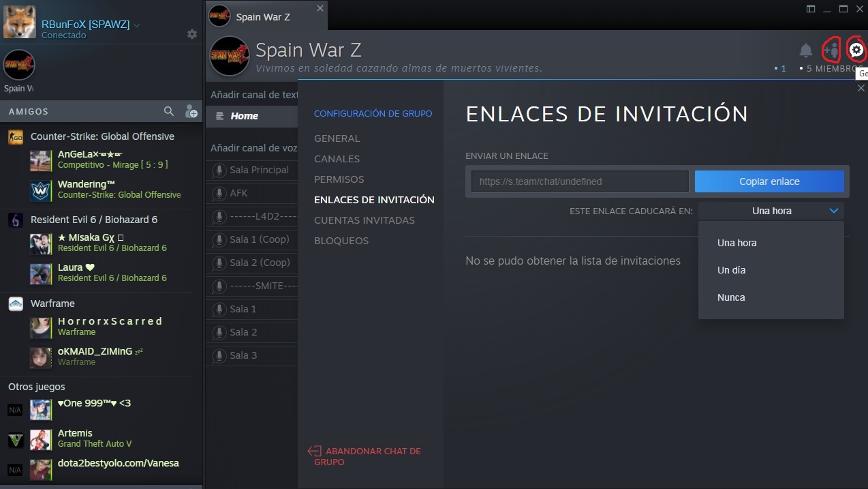This screenshot has height=489, width=868.
Task: Click the invite link text field
Action: click(x=580, y=181)
